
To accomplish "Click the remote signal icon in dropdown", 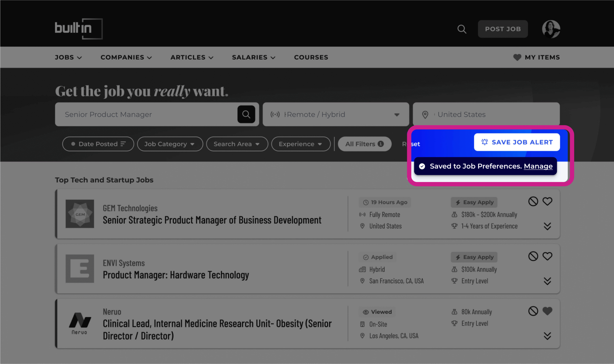I will 275,115.
